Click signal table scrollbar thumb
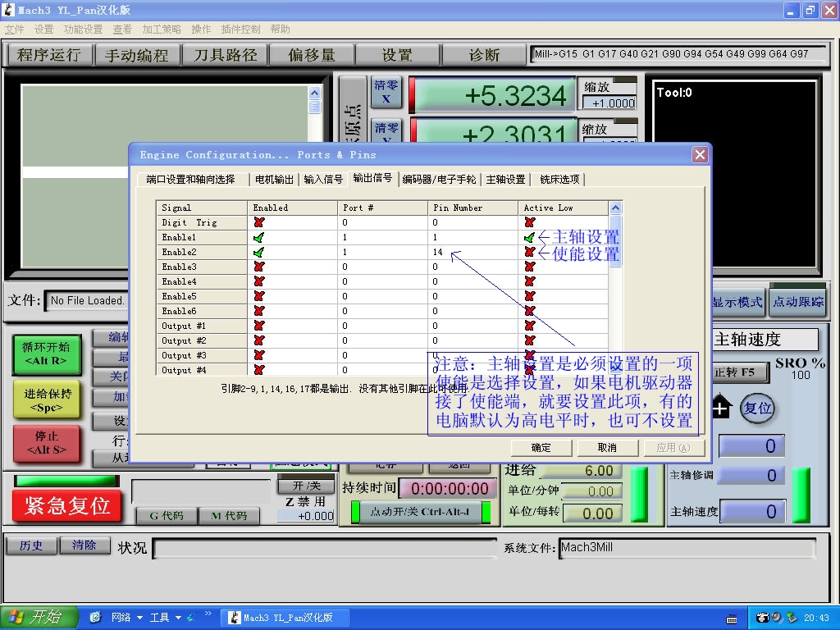840x630 pixels. [615, 241]
